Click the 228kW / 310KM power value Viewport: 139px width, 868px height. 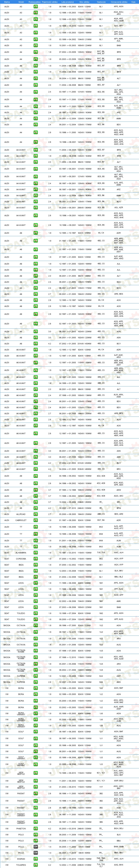pos(84,865)
